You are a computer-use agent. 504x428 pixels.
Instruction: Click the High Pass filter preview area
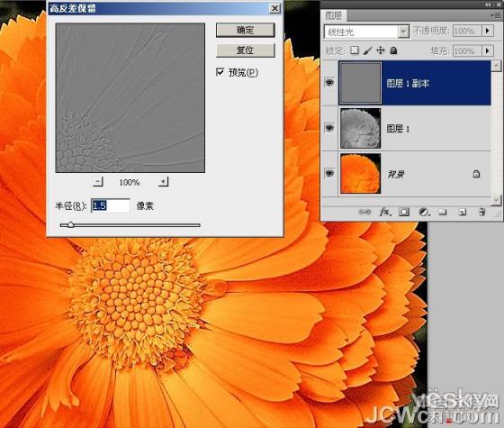point(130,98)
